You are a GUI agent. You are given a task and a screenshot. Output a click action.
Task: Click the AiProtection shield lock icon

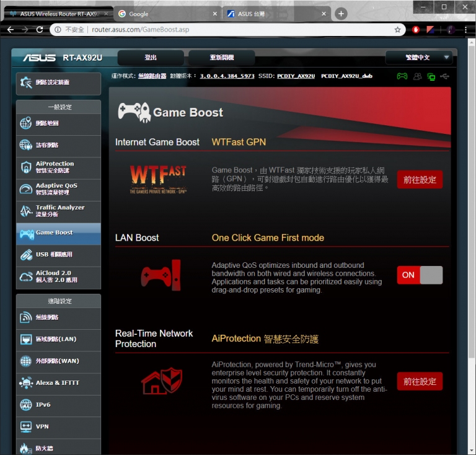26,167
